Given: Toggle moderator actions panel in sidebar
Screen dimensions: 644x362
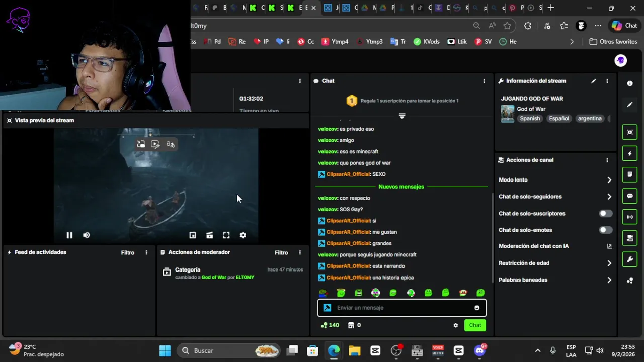Looking at the screenshot, I should click(630, 174).
